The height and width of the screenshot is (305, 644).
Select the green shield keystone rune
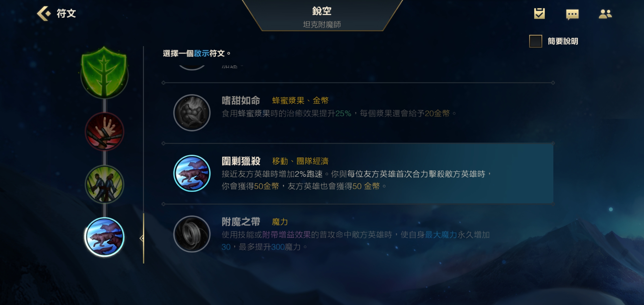104,73
